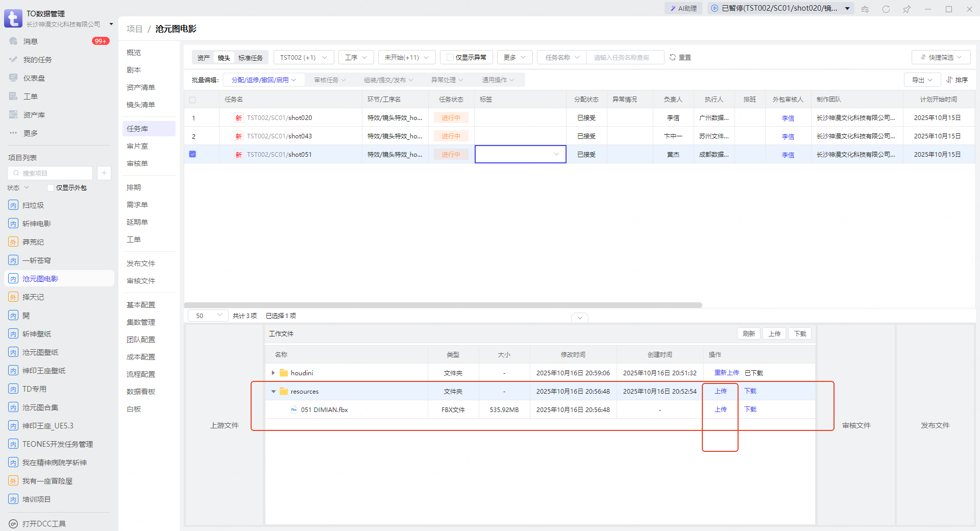The image size is (980, 531).
Task: Switch to the 资产 tab
Action: click(204, 58)
